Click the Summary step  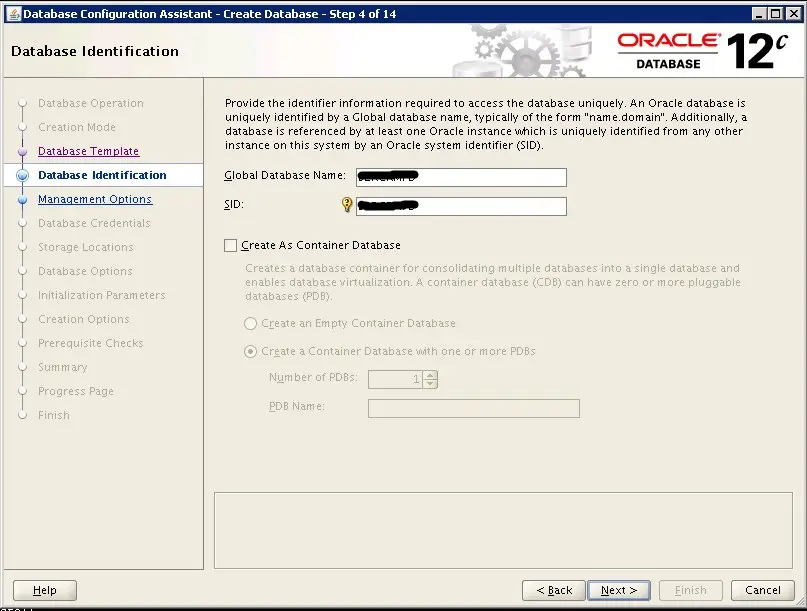62,368
